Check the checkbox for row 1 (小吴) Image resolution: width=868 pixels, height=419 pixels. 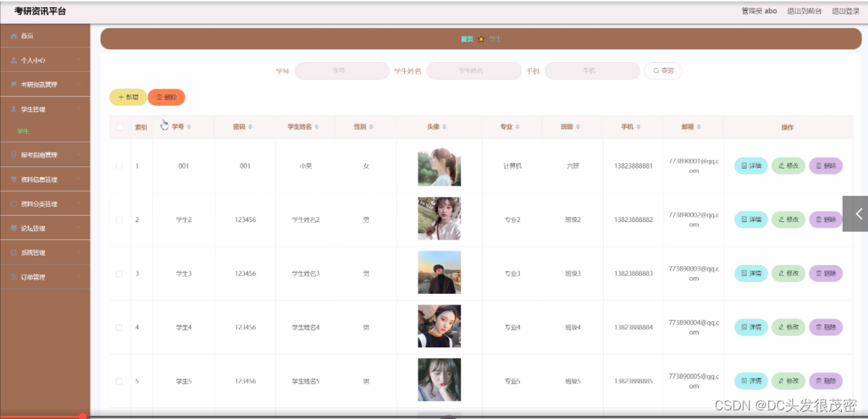coord(119,166)
